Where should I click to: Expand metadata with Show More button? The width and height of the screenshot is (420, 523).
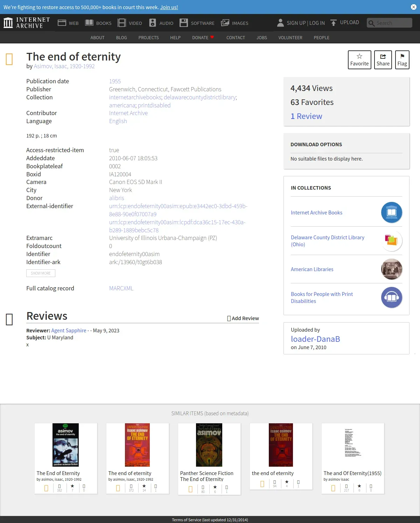pyautogui.click(x=41, y=273)
